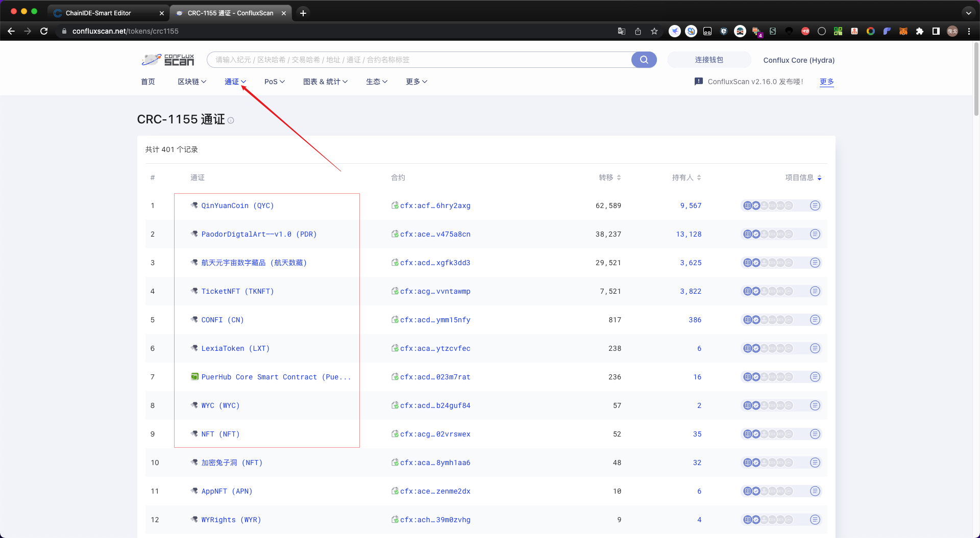This screenshot has height=538, width=980.
Task: Open holders count 9,567 link
Action: (691, 206)
